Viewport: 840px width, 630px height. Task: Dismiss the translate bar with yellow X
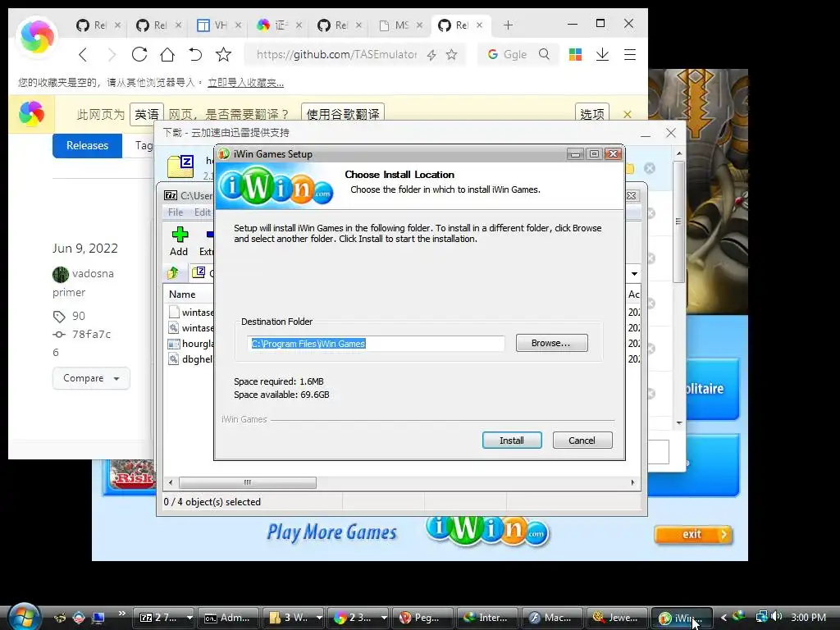coord(628,114)
